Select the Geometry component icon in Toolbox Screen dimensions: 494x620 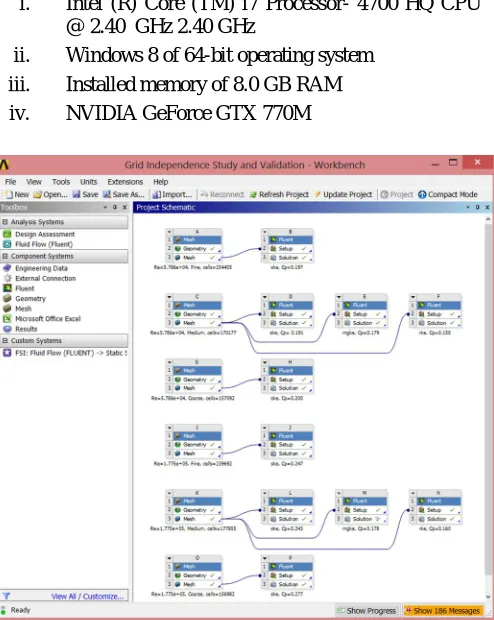pos(7,299)
